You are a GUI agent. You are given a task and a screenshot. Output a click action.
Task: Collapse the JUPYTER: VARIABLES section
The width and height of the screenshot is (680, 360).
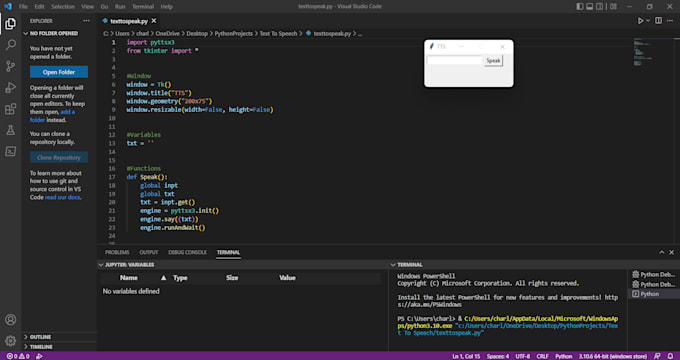point(243,265)
